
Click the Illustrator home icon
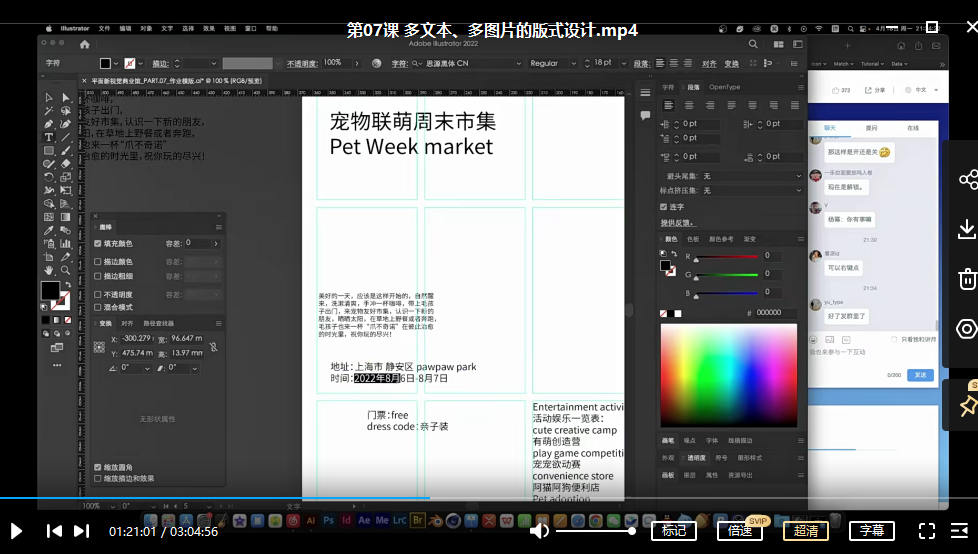pyautogui.click(x=84, y=45)
